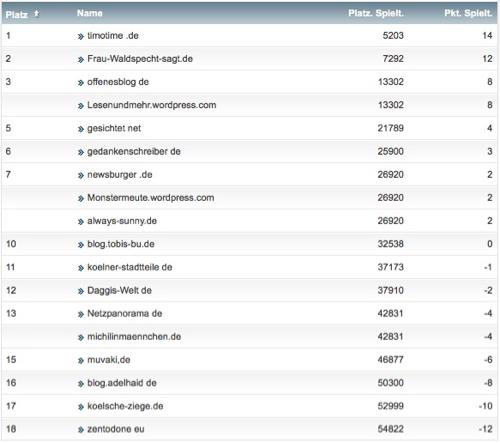This screenshot has height=443, width=500.
Task: Open the Monstermeute.wordpress.com link
Action: [x=151, y=198]
